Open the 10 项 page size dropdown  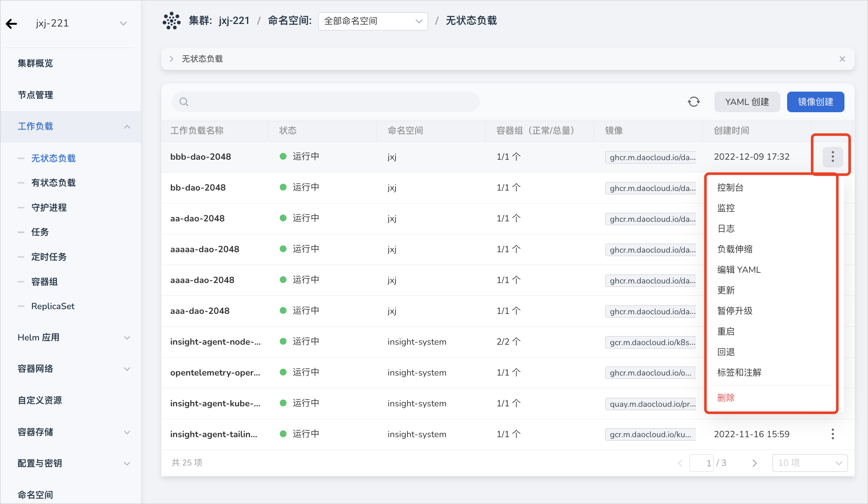click(810, 463)
